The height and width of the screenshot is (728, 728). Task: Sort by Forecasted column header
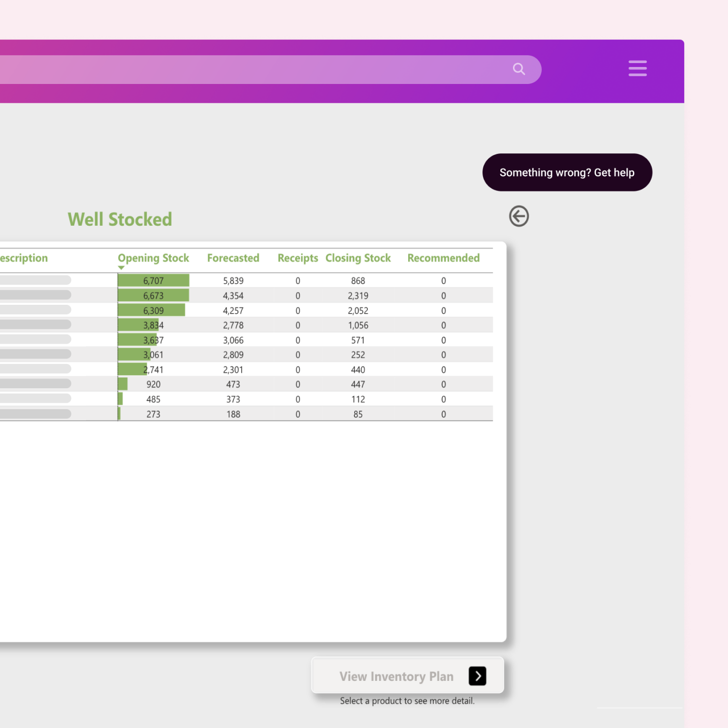tap(233, 258)
